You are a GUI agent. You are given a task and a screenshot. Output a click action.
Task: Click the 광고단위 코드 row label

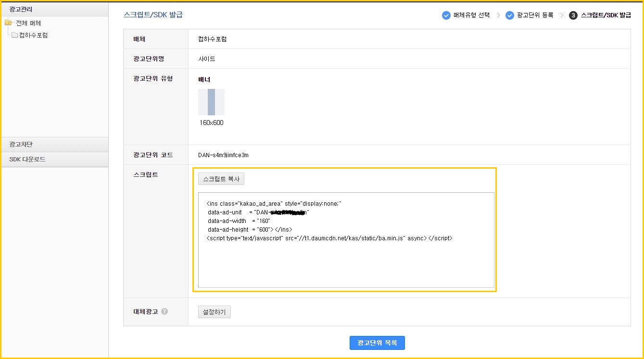pos(153,155)
